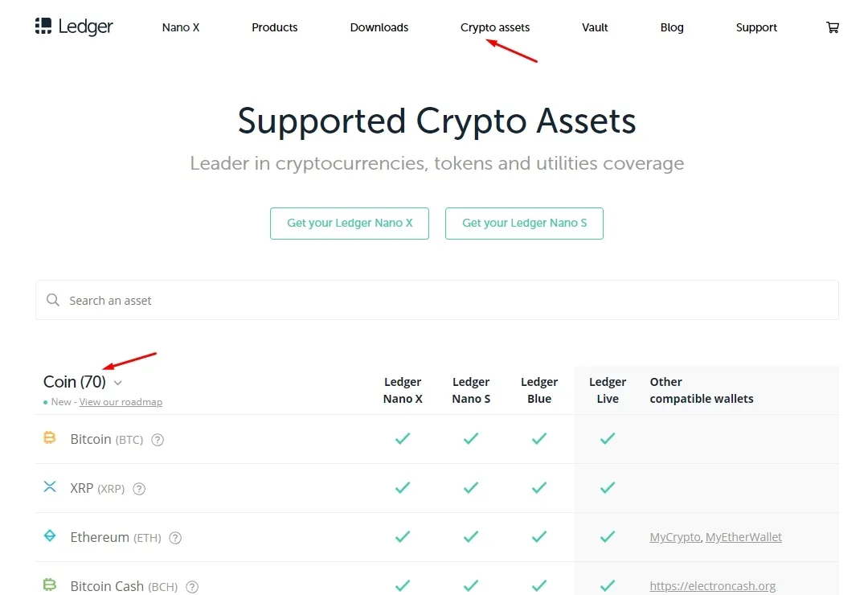This screenshot has height=595, width=868.
Task: Open the Crypto assets menu item
Action: [x=495, y=27]
